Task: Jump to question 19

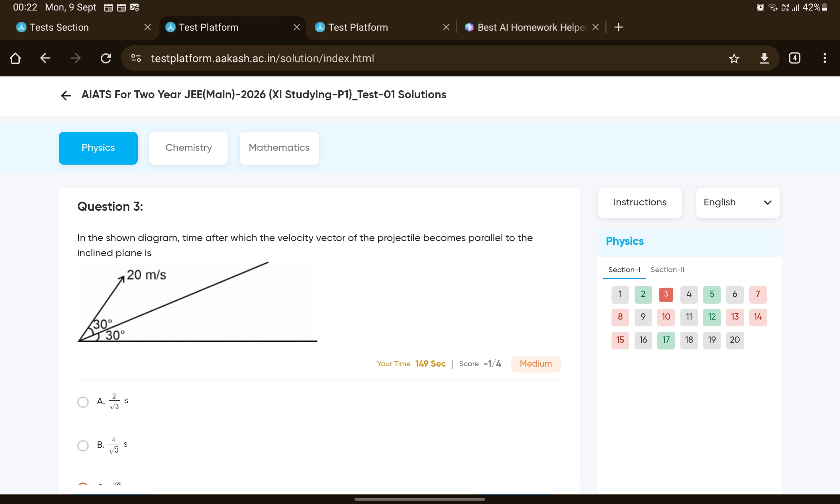Action: [x=712, y=340]
